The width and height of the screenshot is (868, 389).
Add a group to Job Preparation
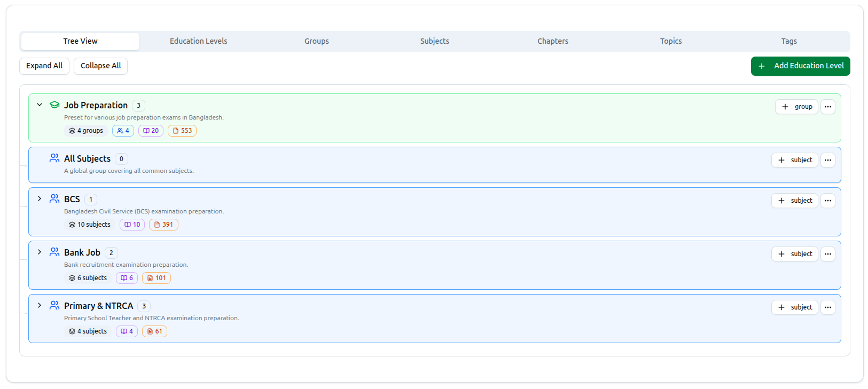pyautogui.click(x=796, y=107)
